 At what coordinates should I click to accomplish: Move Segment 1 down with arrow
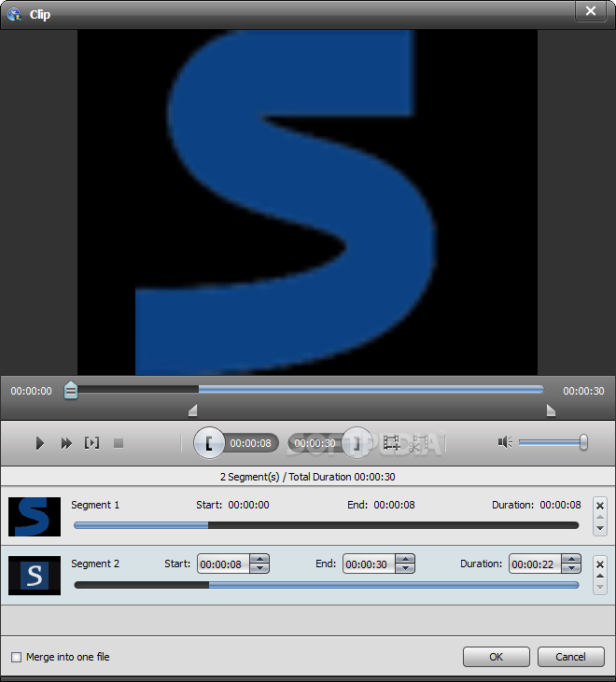pos(600,528)
